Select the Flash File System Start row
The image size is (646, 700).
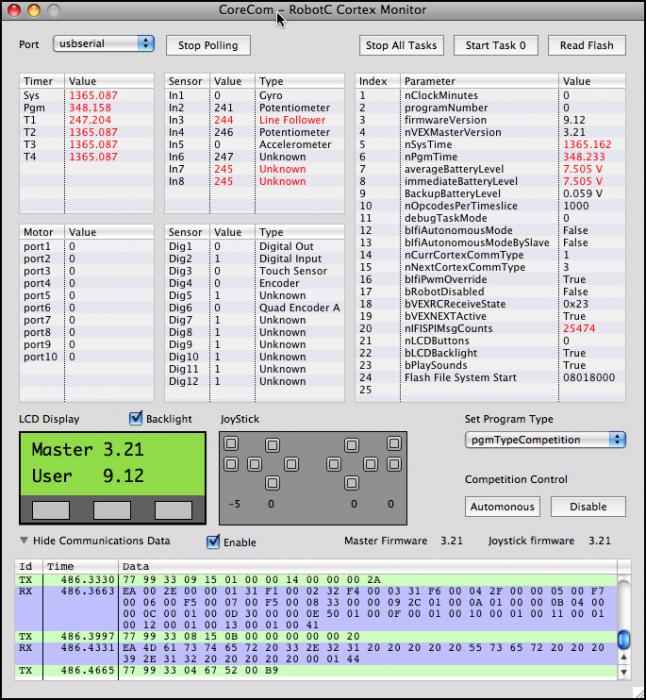[490, 378]
